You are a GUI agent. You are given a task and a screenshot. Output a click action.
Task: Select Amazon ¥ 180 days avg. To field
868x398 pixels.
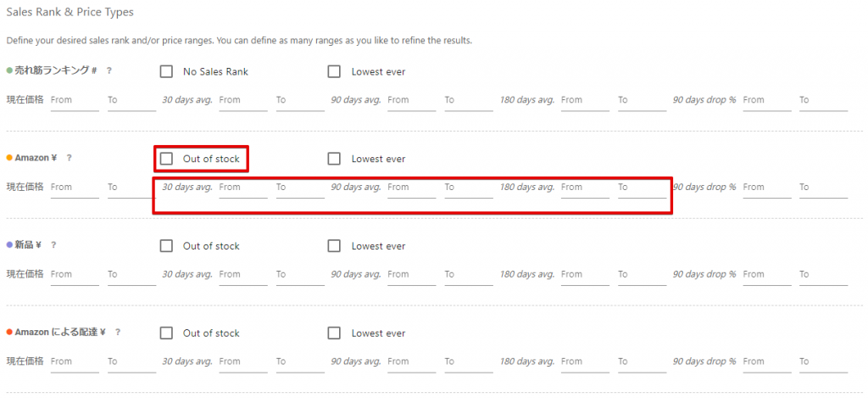(x=641, y=188)
